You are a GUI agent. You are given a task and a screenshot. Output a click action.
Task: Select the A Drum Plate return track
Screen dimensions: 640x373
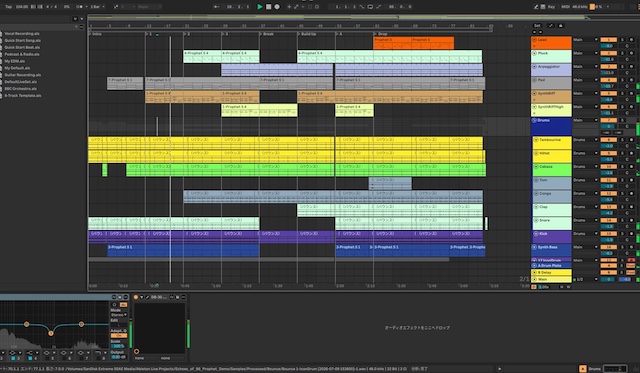[552, 265]
